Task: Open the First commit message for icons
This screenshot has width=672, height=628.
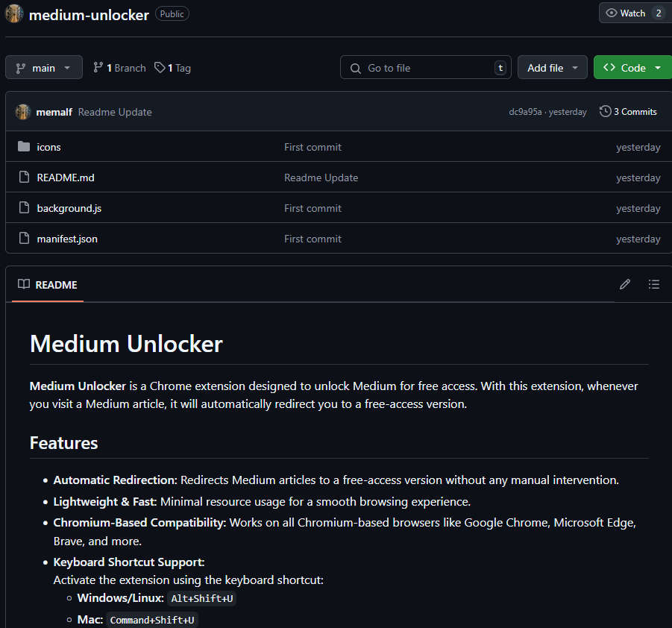Action: tap(313, 147)
